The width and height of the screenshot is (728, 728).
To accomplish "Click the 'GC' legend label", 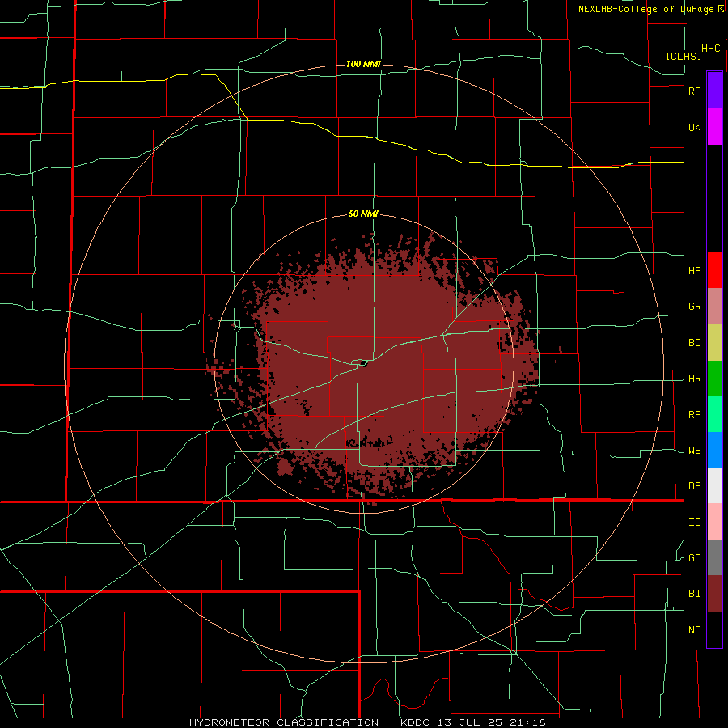I will click(x=694, y=558).
